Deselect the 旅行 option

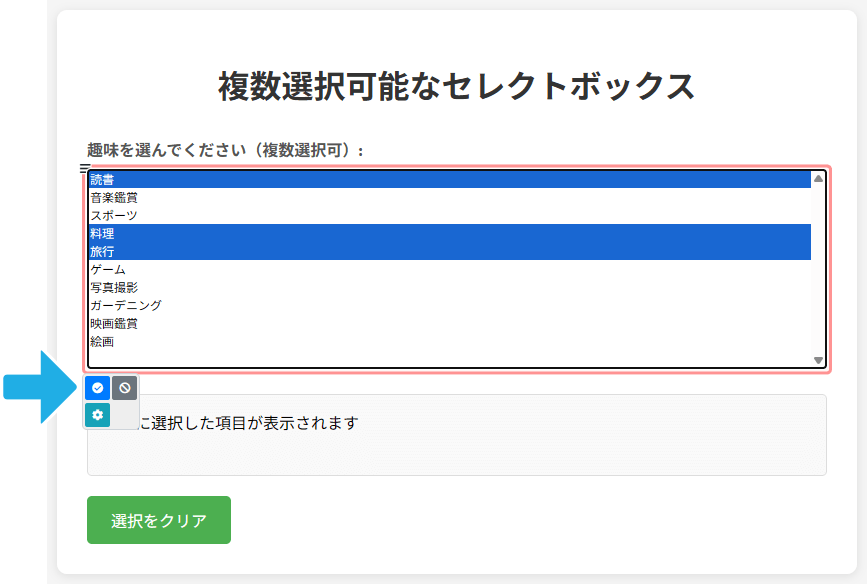click(103, 252)
